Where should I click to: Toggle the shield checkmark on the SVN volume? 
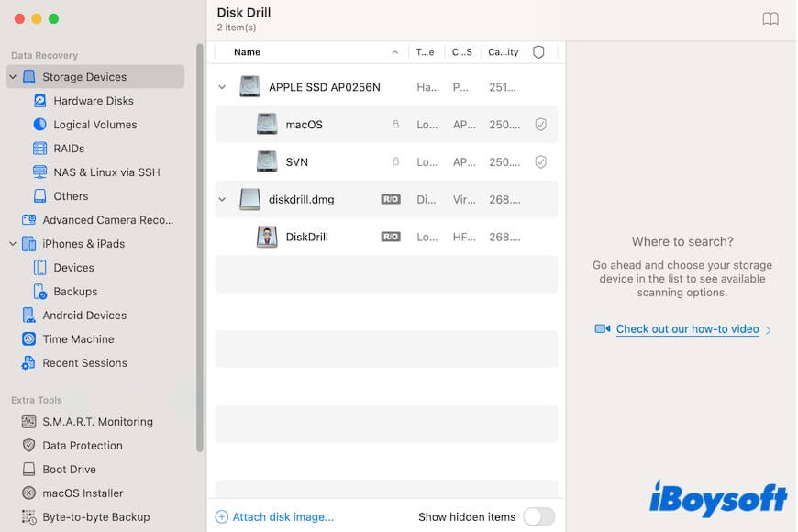(541, 161)
